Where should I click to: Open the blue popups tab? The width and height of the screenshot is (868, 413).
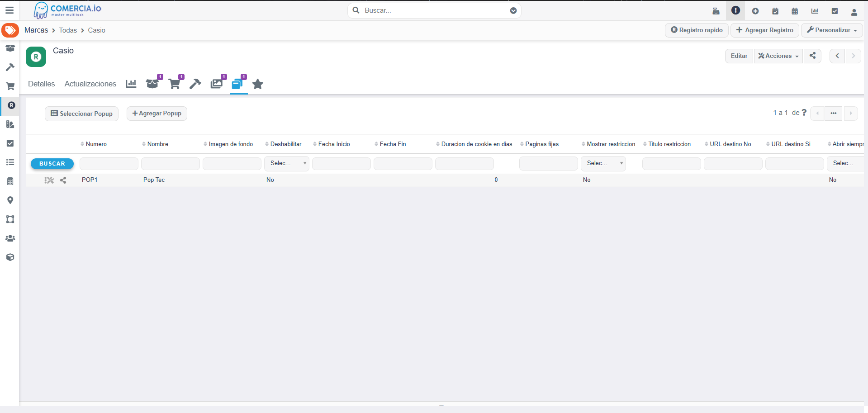238,83
